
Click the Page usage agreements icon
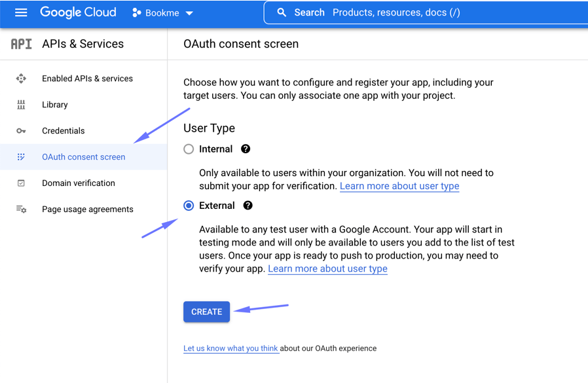pos(21,210)
